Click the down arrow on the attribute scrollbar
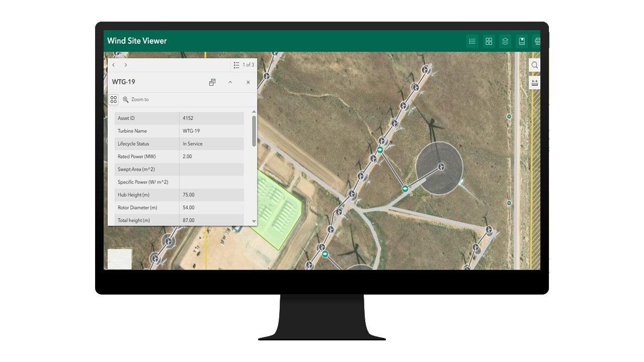 pos(254,221)
